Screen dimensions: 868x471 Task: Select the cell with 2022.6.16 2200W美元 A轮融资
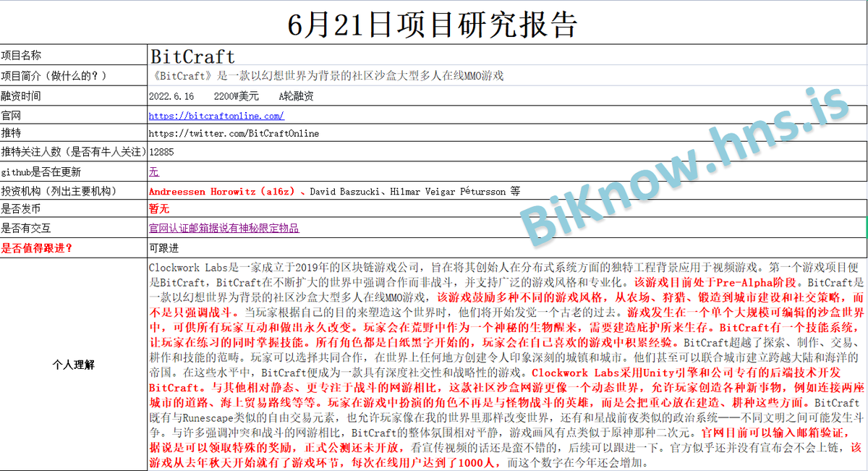[507, 96]
